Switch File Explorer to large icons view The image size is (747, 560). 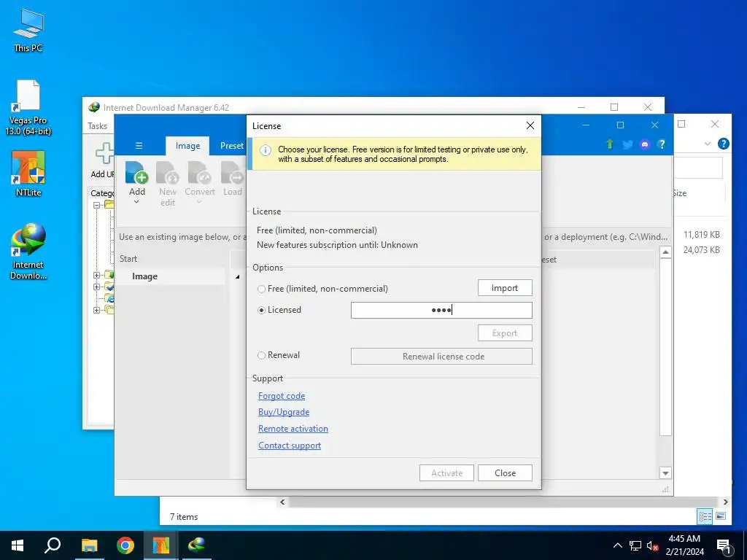(721, 516)
